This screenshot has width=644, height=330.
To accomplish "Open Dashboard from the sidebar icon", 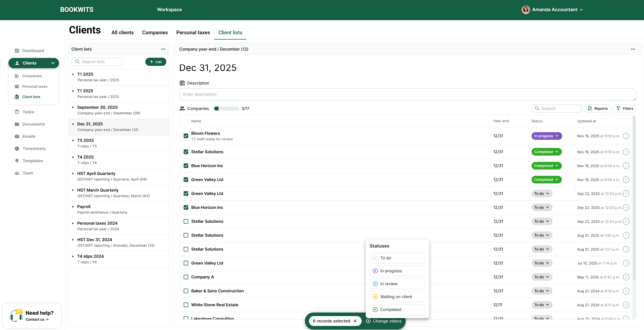I will point(17,51).
